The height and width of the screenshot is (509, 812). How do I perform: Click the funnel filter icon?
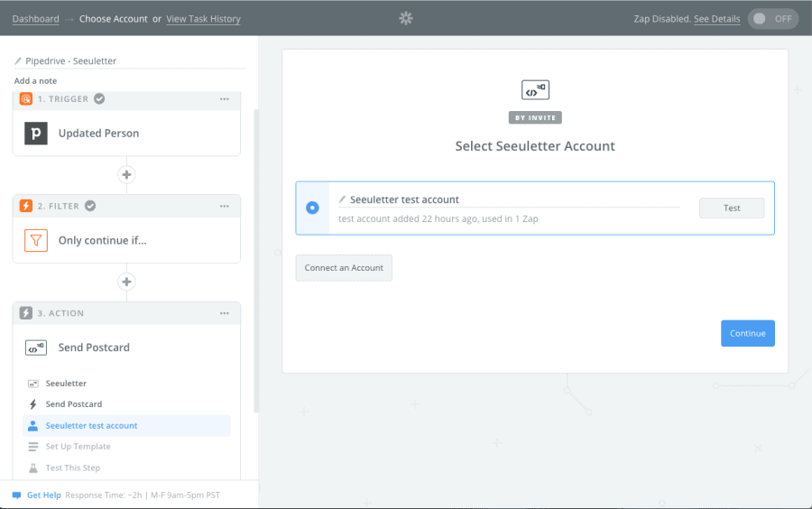pyautogui.click(x=36, y=240)
